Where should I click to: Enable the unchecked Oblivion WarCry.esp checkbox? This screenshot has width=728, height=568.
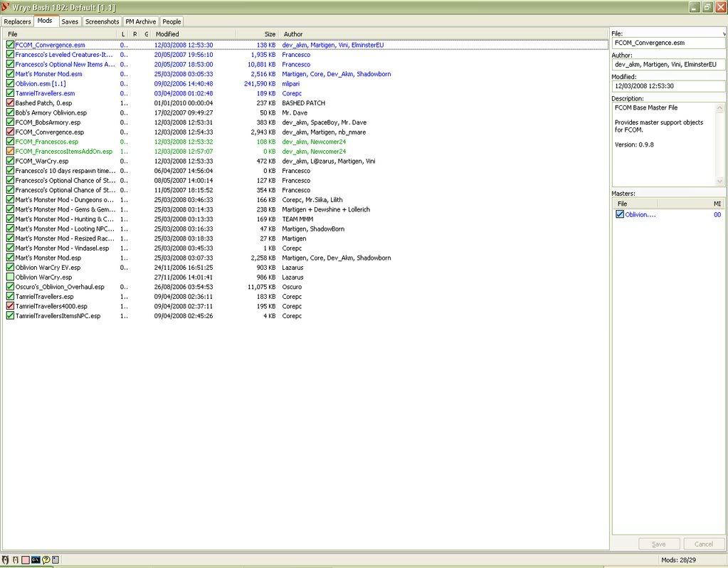(x=10, y=278)
